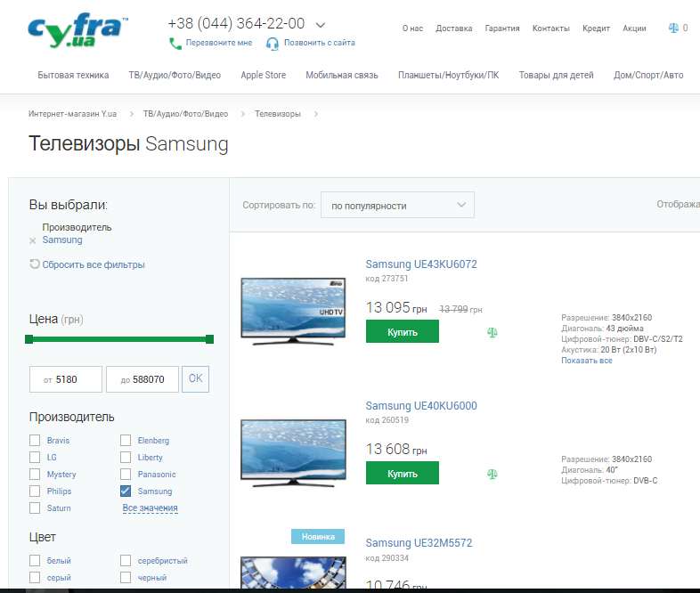Viewport: 700px width, 593px height.
Task: Click ТВ/Аудио/Фото/Видео breadcrumb
Action: [x=185, y=114]
